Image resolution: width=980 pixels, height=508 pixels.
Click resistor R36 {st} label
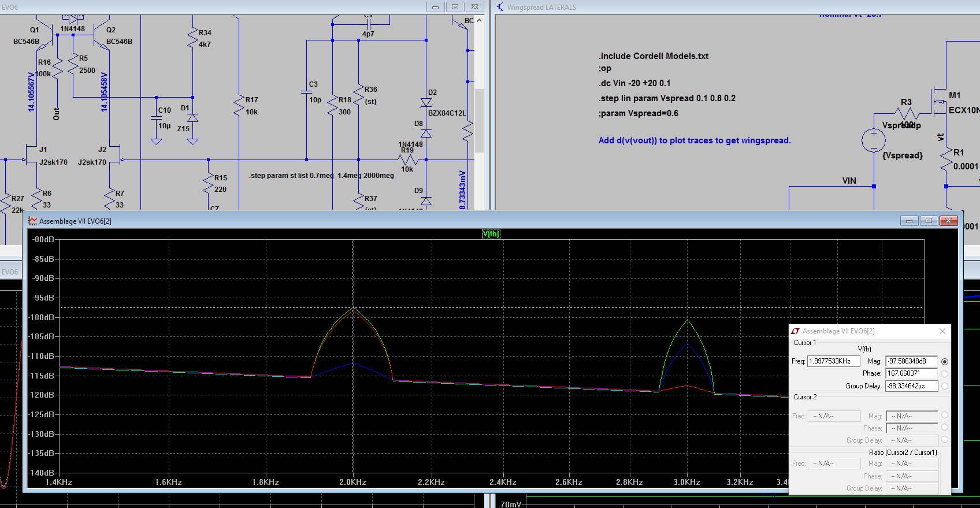[x=371, y=95]
